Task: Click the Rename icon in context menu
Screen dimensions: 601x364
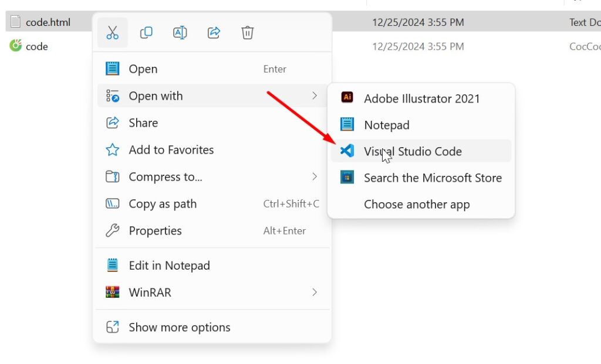Action: [x=180, y=33]
